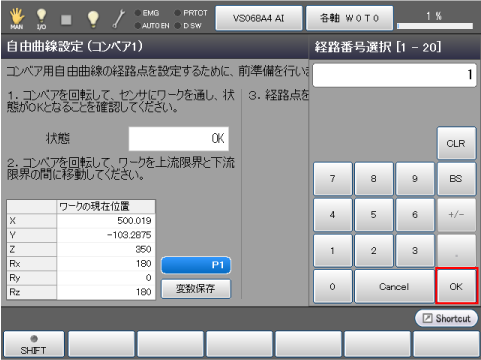Open the wrench tool settings icon
Screen dimensions: 481x360
coord(118,19)
